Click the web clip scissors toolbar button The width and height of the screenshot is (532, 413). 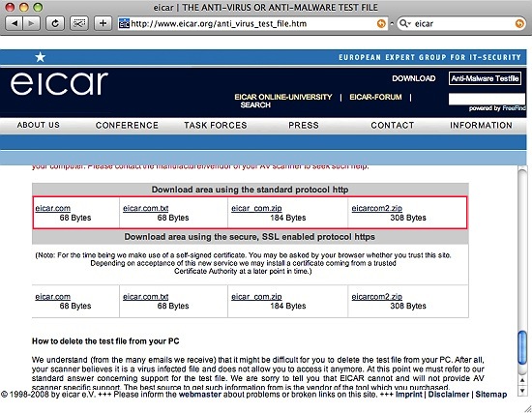79,24
